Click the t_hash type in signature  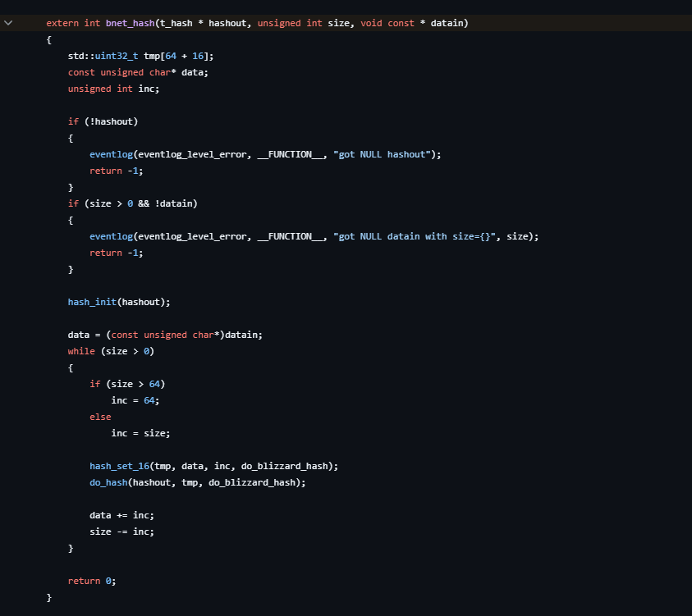click(176, 23)
